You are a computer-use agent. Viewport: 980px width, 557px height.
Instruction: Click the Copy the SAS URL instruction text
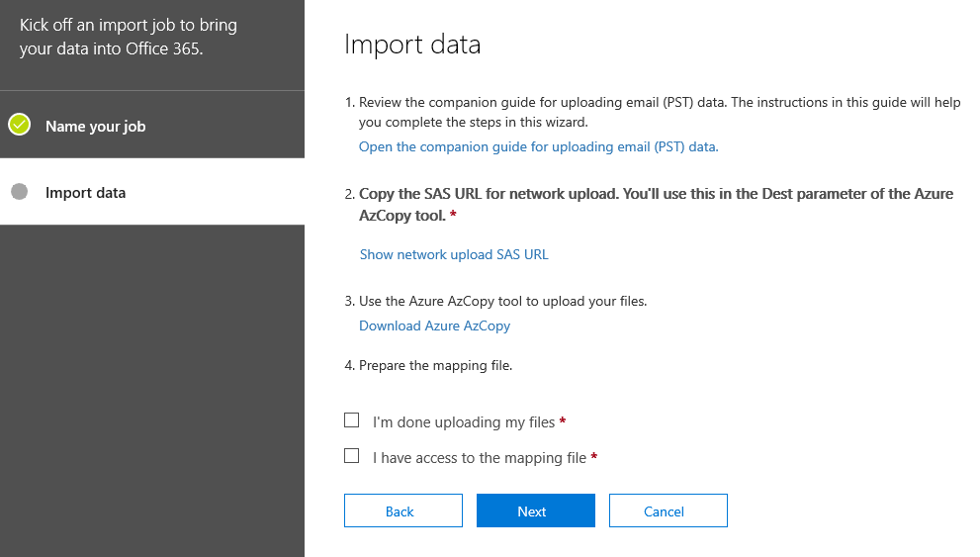point(649,205)
